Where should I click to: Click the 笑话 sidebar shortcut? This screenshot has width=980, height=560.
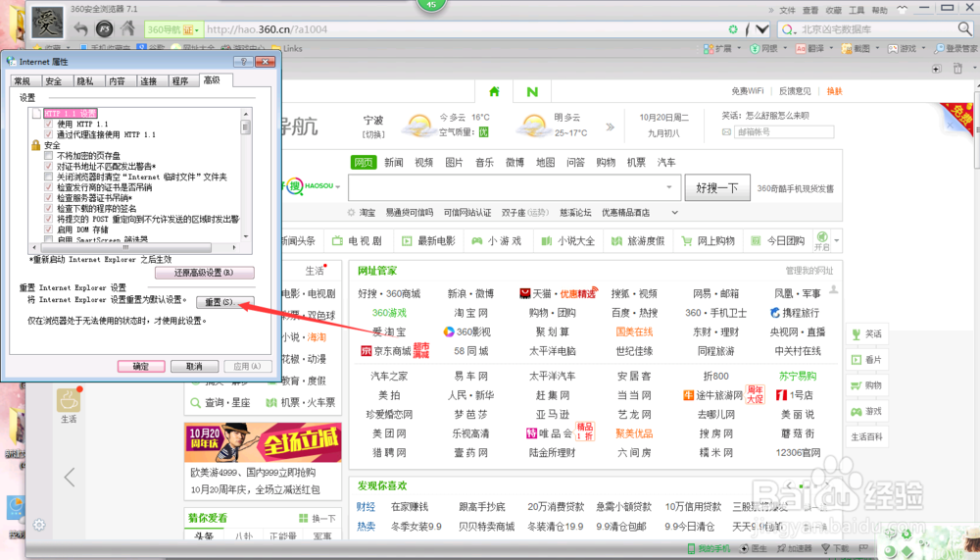867,334
